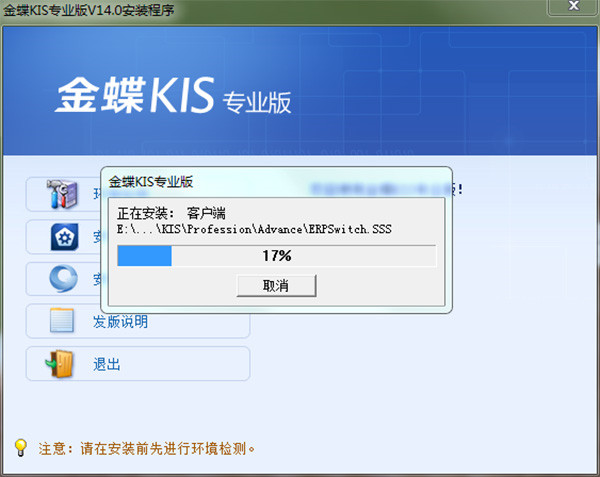Click the blue swirl sphere icon

pos(64,278)
